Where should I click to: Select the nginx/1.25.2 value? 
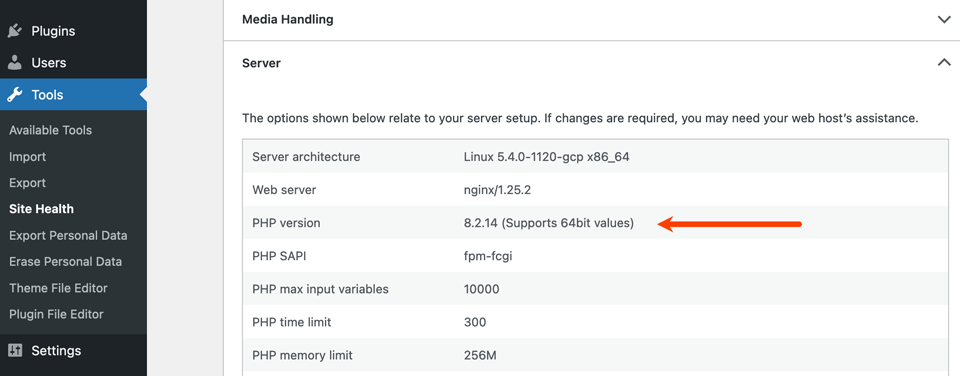497,190
